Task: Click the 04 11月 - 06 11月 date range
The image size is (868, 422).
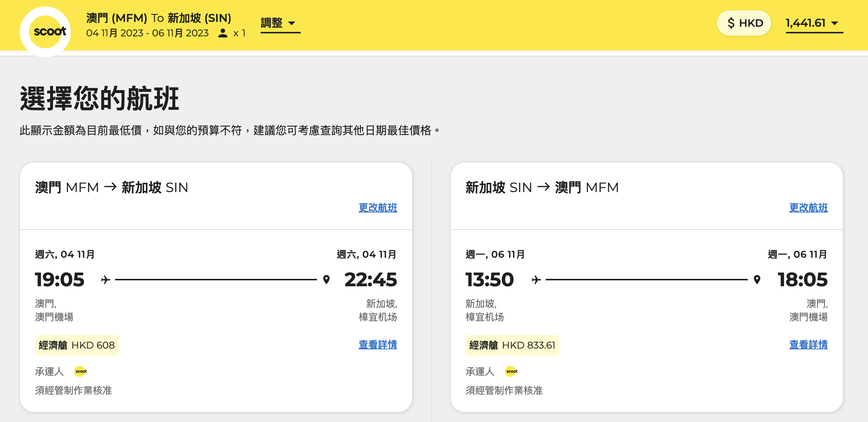Action: (147, 33)
